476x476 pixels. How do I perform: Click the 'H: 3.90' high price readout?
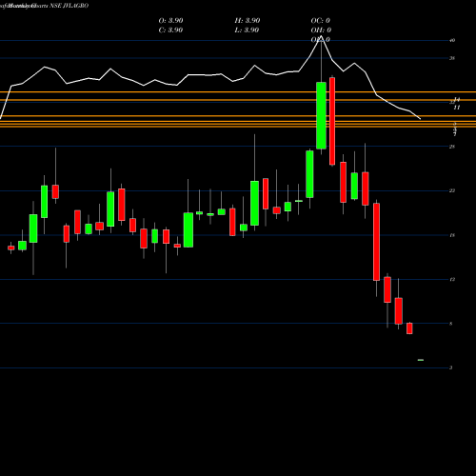248,21
